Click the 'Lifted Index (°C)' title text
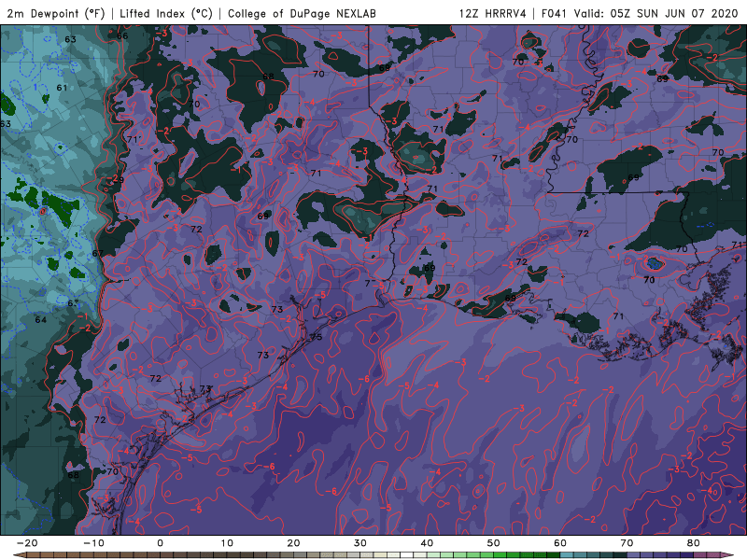 [x=166, y=14]
